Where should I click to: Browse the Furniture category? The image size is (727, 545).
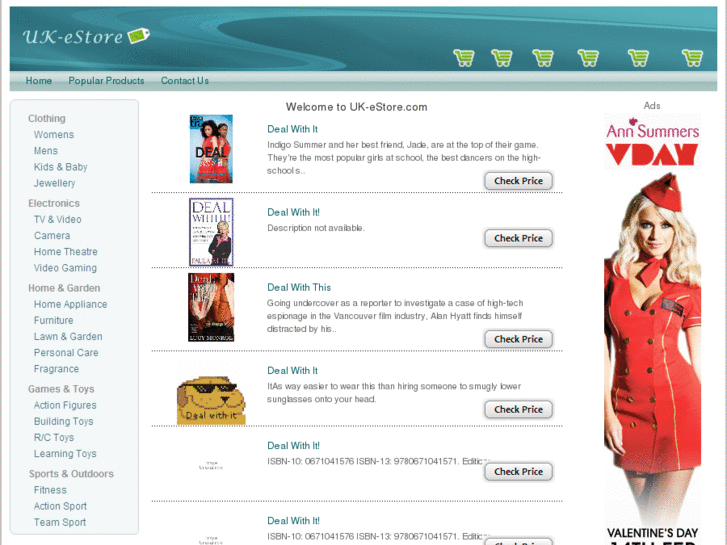(53, 321)
